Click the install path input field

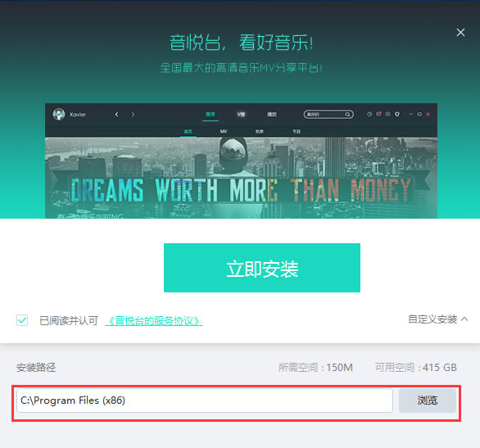point(205,400)
